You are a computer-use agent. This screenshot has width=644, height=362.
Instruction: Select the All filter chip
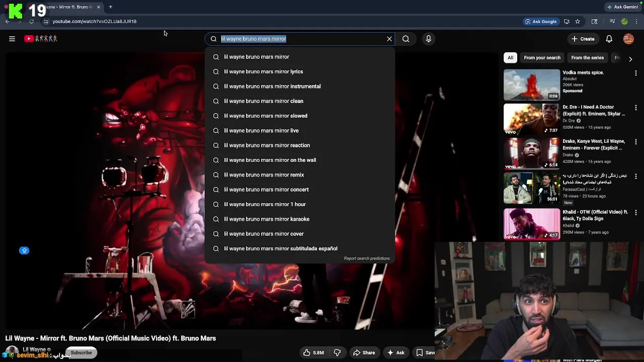(x=510, y=58)
